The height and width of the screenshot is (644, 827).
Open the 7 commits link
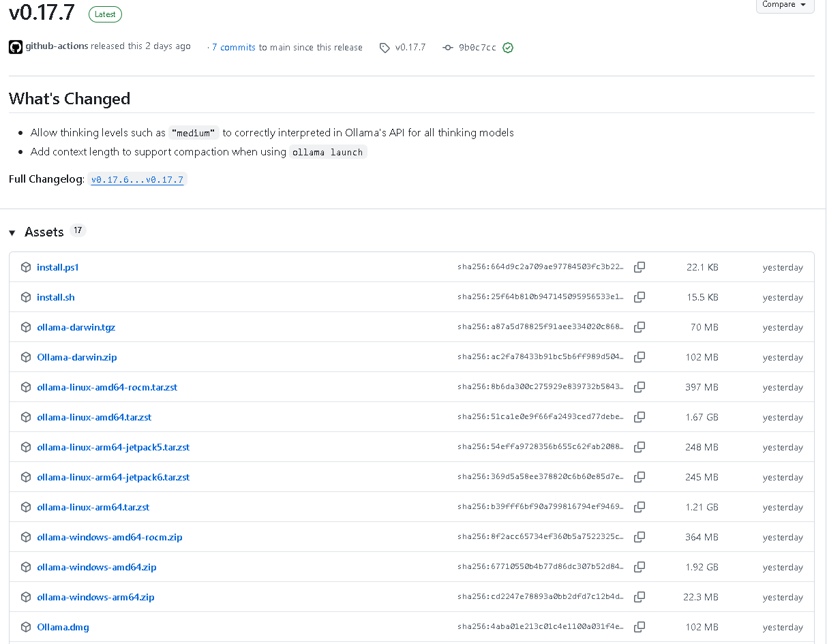tap(234, 48)
